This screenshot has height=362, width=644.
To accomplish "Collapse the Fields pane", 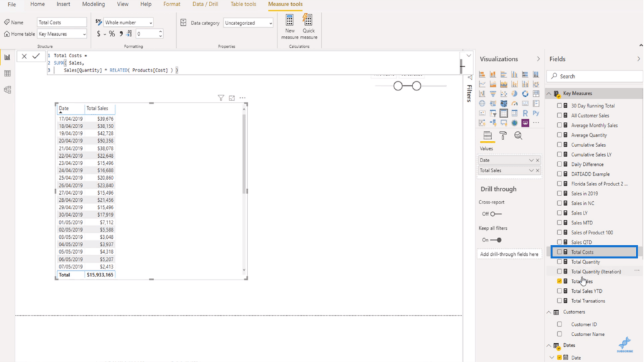I will pyautogui.click(x=639, y=59).
